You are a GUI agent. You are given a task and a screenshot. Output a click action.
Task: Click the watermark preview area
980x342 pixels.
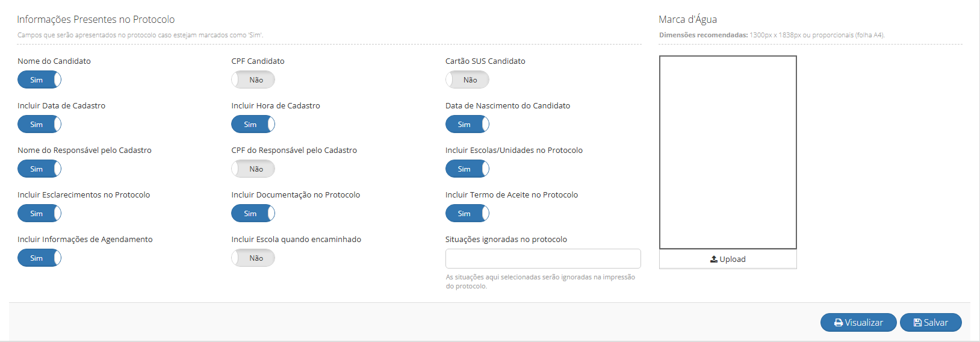tap(728, 152)
